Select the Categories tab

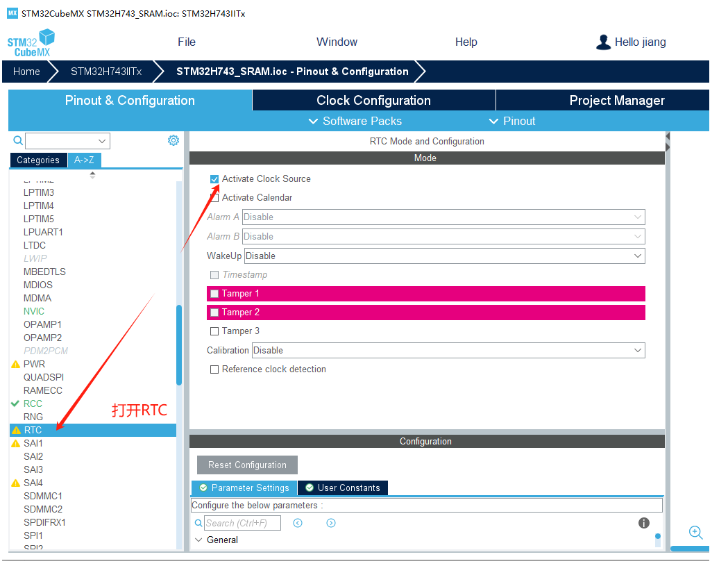click(x=38, y=160)
